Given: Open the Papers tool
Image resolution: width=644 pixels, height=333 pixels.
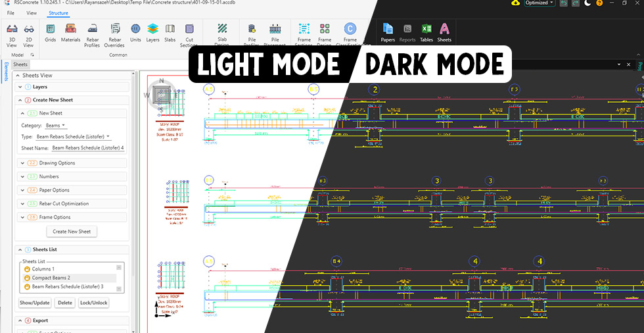Looking at the screenshot, I should coord(388,33).
